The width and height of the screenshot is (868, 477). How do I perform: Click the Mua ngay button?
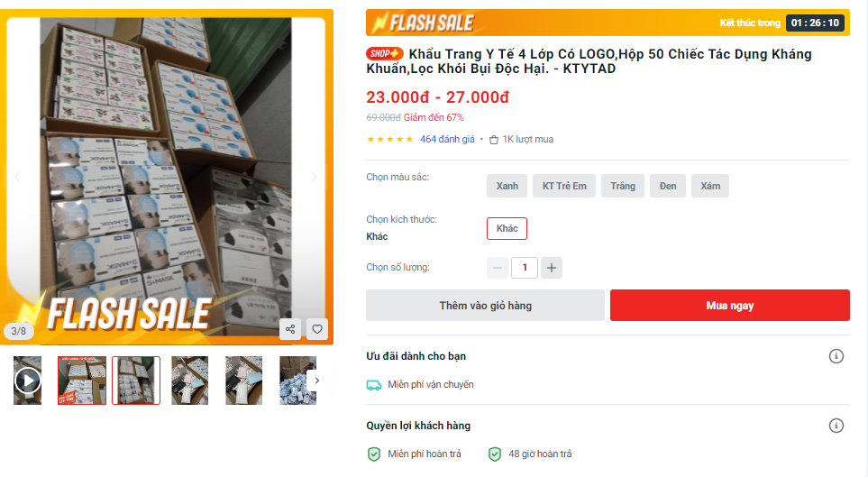729,306
